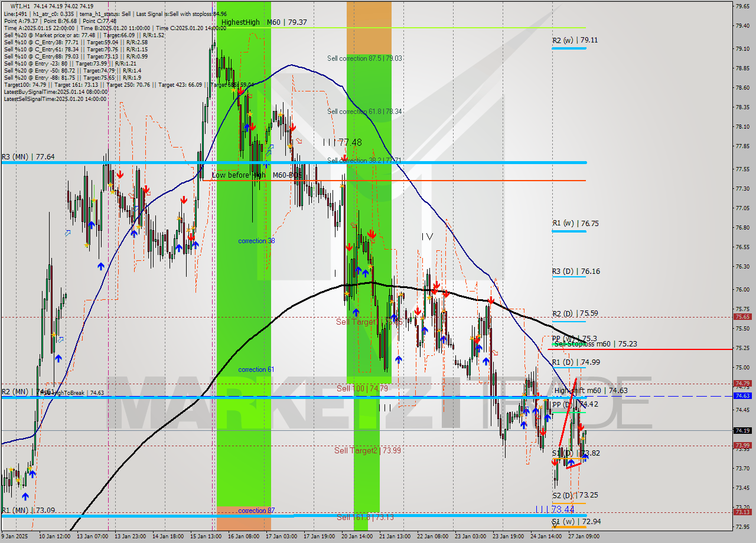756x543 pixels.
Task: Click the 'correction 61' zone label
Action: coord(256,369)
